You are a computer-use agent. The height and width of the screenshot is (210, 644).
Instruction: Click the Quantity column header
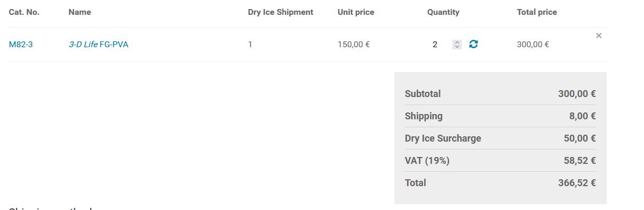tap(443, 12)
